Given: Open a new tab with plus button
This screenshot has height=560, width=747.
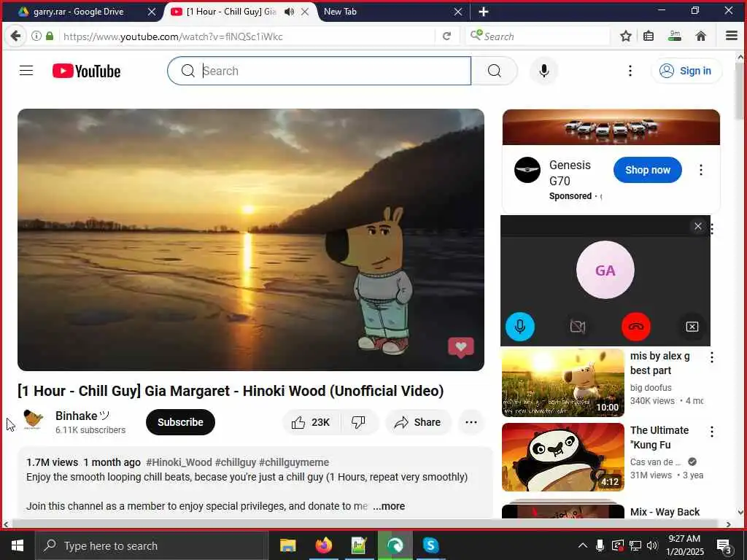Looking at the screenshot, I should tap(484, 12).
